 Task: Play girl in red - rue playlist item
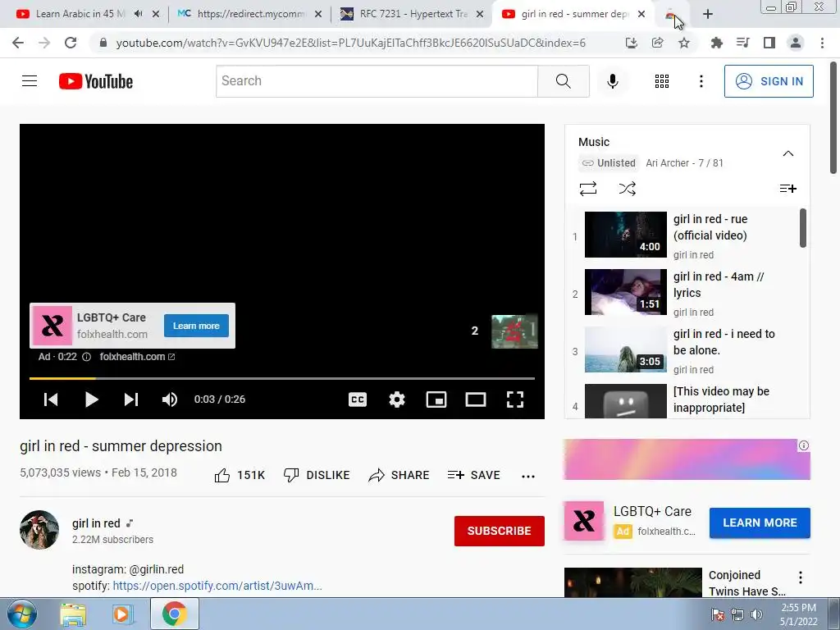pyautogui.click(x=682, y=235)
